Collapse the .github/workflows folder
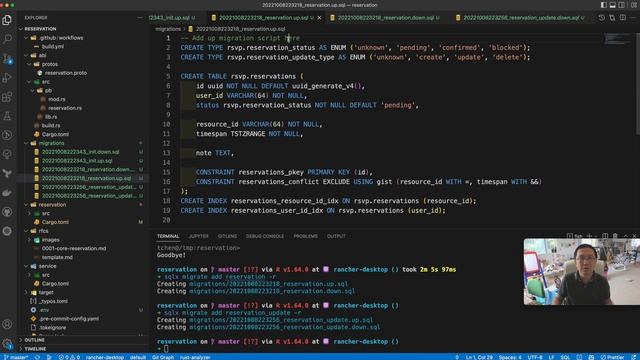Image resolution: width=640 pixels, height=360 pixels. tap(61, 38)
